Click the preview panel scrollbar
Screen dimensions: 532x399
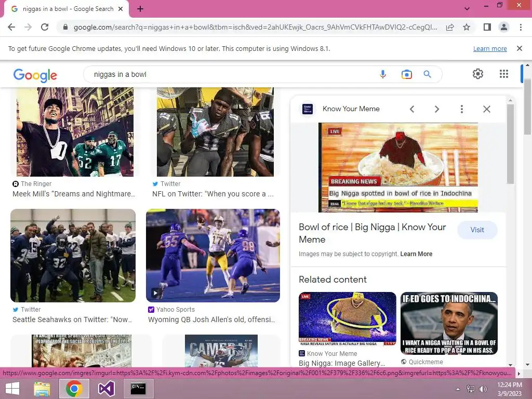pos(510,144)
